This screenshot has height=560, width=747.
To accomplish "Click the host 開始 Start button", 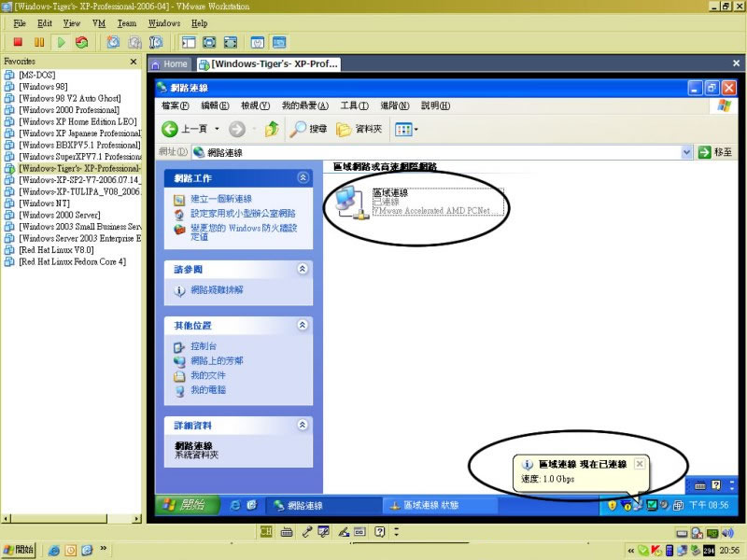I will (19, 550).
